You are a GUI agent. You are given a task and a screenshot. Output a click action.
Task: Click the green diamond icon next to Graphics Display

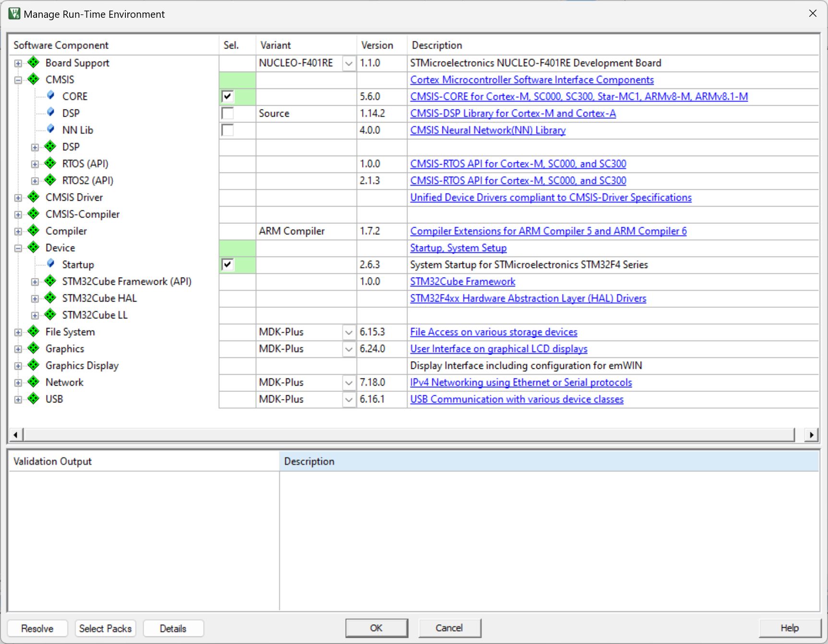(33, 365)
